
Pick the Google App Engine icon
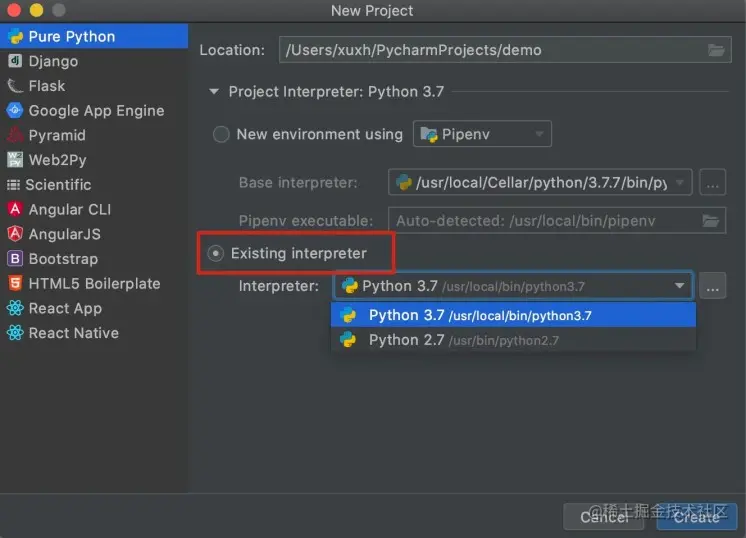(x=15, y=110)
